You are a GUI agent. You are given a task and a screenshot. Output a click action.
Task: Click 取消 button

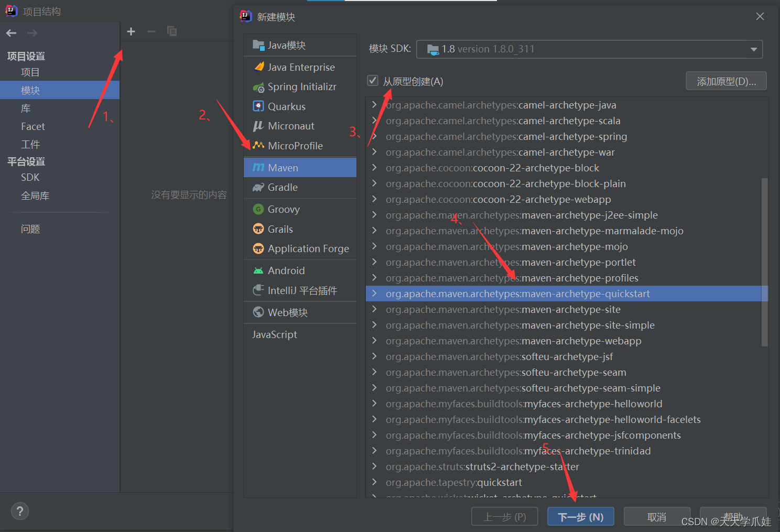(657, 517)
